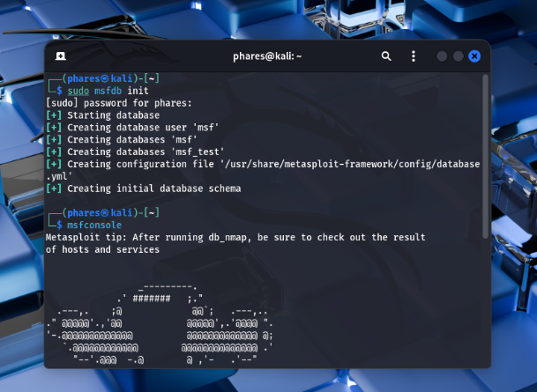Click the '[sudo] password for phares:' line

tap(119, 103)
